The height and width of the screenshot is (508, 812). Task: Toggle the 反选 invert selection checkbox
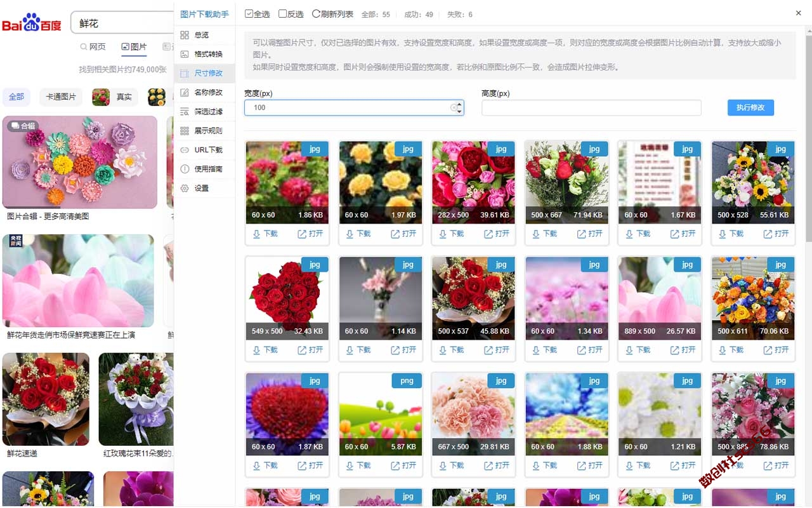click(283, 14)
